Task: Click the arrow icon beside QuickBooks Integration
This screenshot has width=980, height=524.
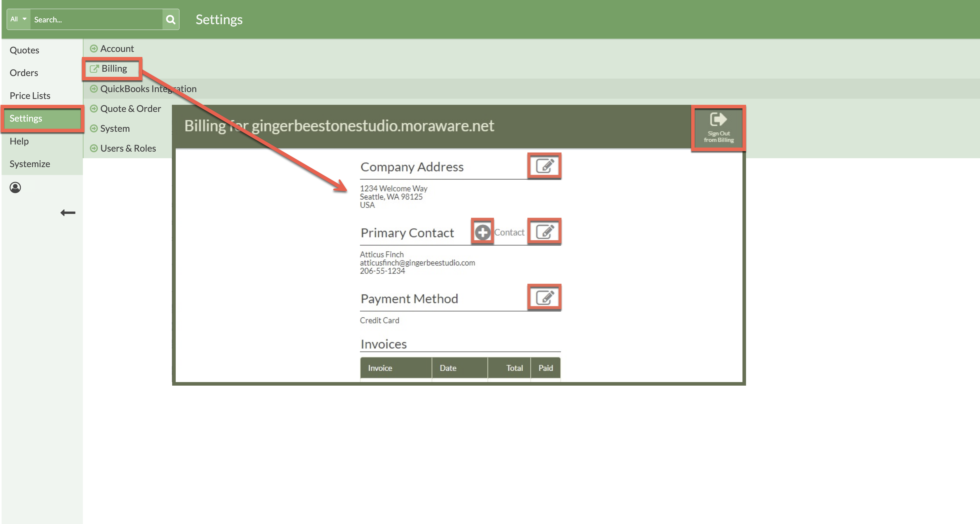Action: [x=94, y=89]
